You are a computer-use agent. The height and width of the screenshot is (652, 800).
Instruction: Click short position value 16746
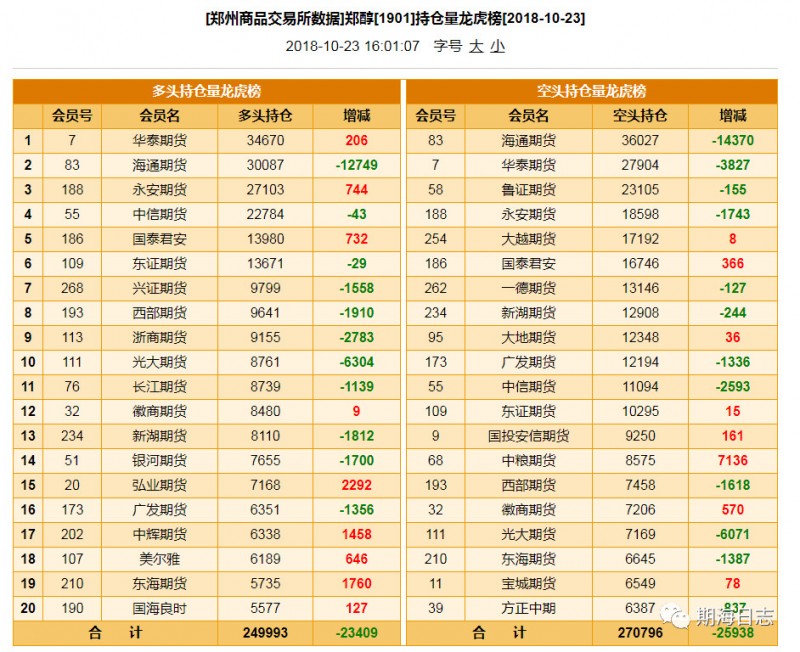coord(640,263)
